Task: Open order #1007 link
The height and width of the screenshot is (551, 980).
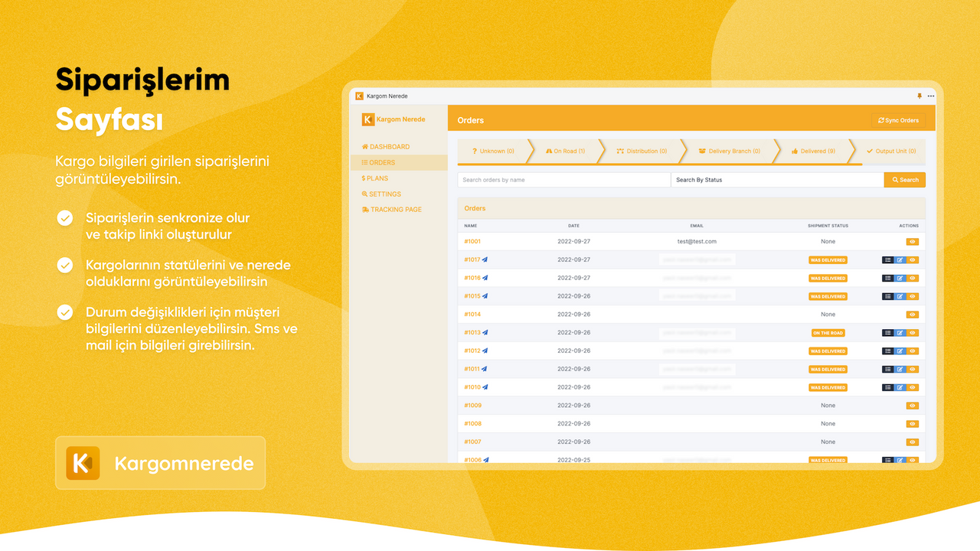Action: pos(472,442)
